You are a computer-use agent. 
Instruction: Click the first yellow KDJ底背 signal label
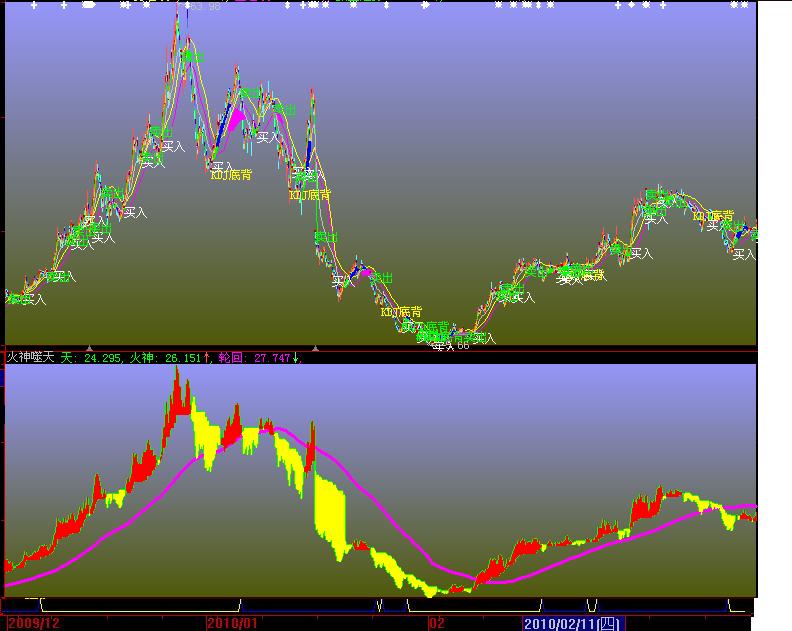[x=231, y=175]
